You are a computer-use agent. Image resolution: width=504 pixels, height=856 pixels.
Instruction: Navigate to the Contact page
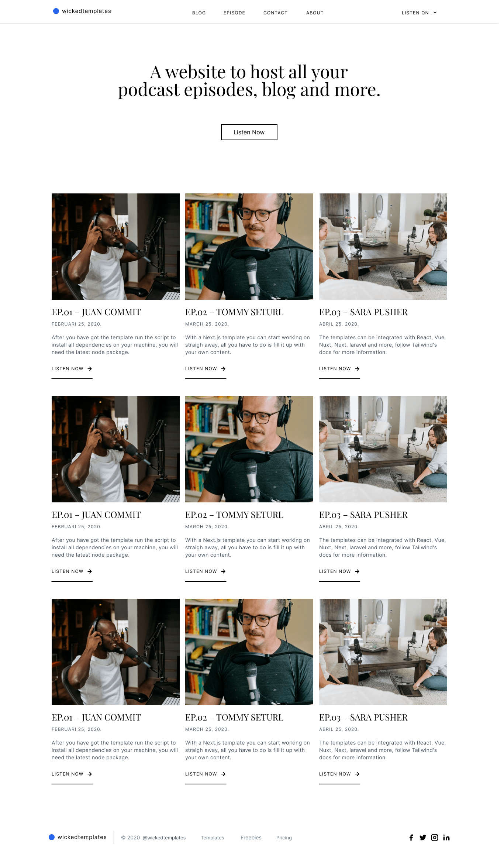point(275,13)
